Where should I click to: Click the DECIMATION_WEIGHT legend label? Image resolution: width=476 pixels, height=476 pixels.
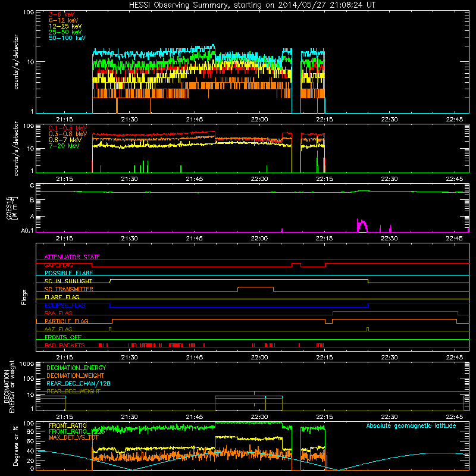(x=76, y=375)
